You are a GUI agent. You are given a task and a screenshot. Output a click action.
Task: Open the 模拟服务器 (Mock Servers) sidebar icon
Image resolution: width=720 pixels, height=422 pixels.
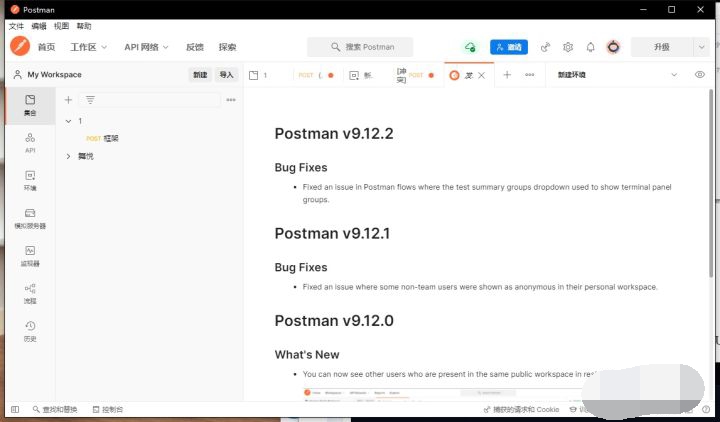[x=30, y=218]
